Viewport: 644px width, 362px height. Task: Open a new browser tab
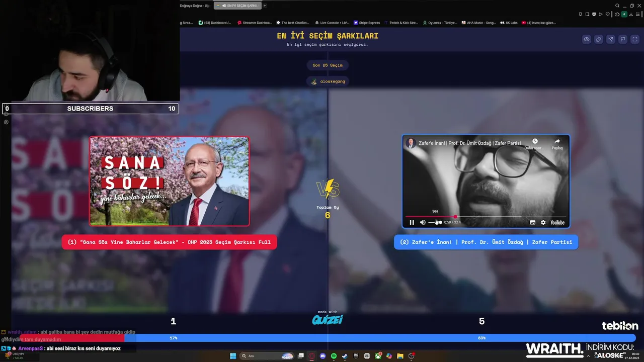(265, 6)
